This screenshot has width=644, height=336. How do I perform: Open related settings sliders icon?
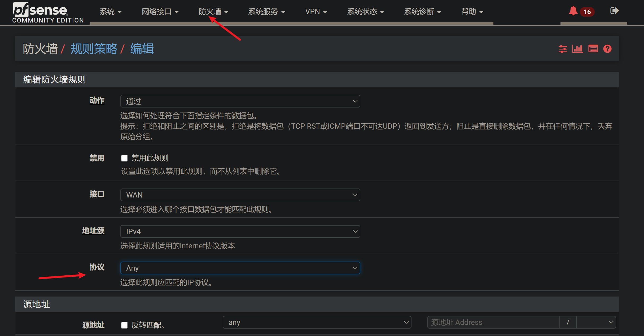pyautogui.click(x=563, y=49)
